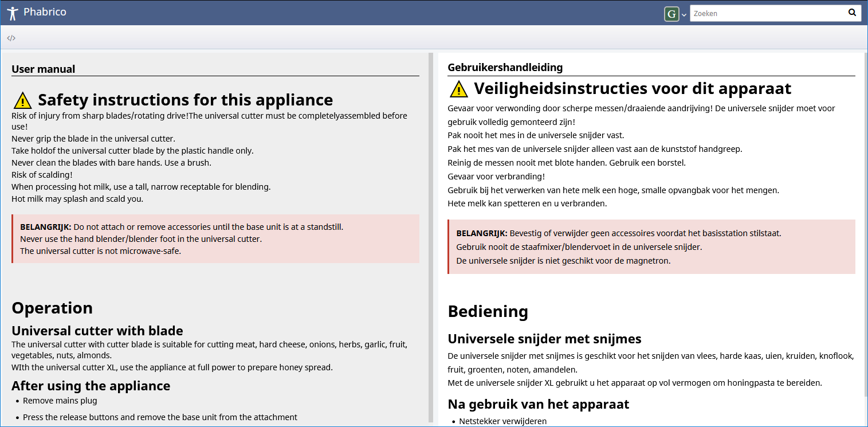
Task: Click the Phabrico accessibility-figure logo icon
Action: pos(13,13)
